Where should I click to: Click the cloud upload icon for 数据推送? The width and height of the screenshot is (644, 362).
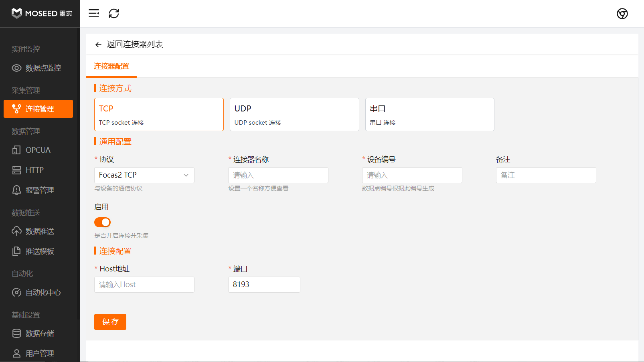(16, 231)
